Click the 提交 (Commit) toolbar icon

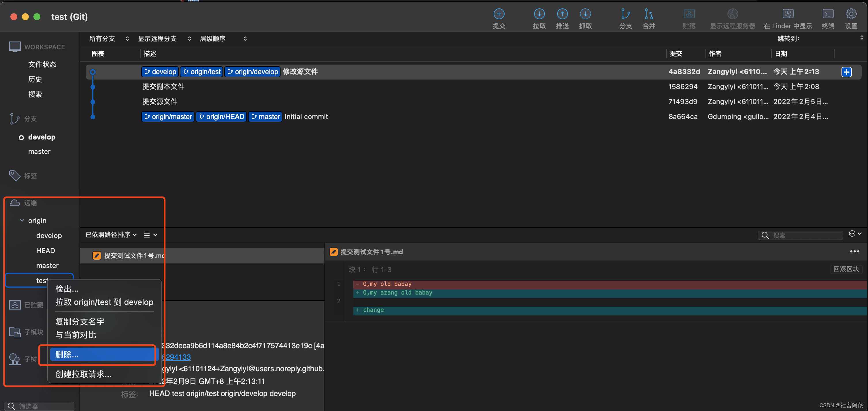[x=499, y=14]
